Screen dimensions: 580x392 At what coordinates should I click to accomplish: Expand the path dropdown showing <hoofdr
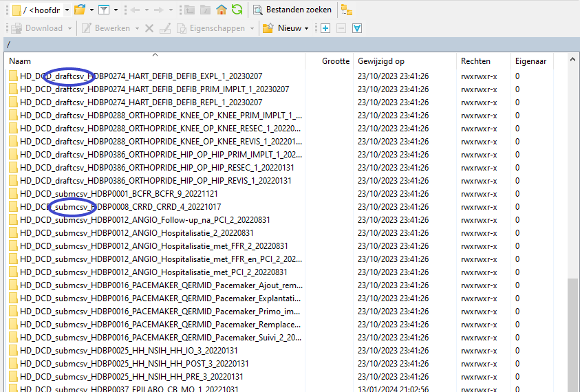coord(66,10)
